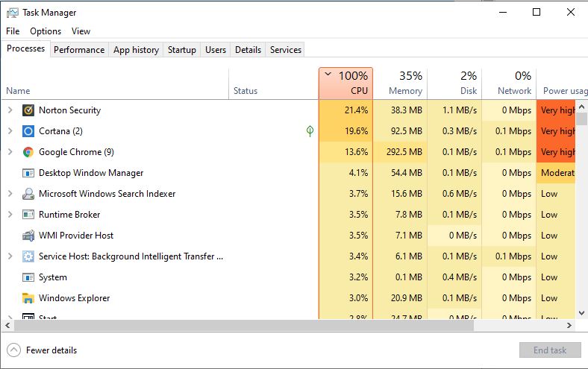Sort by the Status column header

(274, 83)
